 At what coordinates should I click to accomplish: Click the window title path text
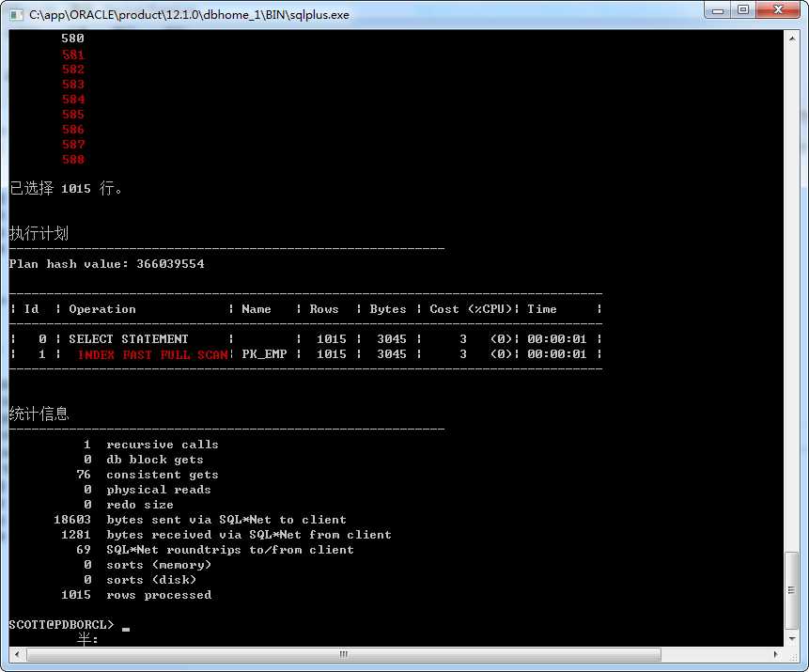click(189, 14)
